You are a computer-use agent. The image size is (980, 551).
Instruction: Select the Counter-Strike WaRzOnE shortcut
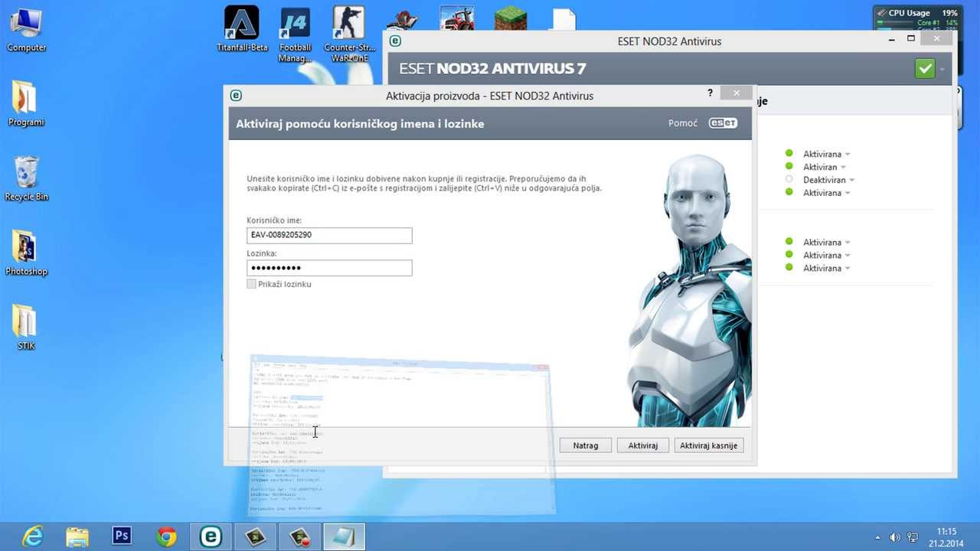click(348, 34)
